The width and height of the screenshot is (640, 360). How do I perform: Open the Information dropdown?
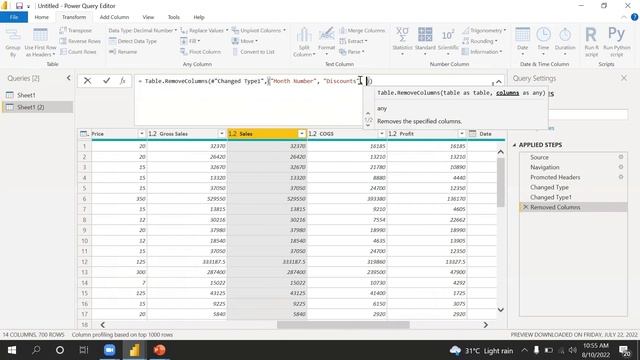(x=482, y=52)
